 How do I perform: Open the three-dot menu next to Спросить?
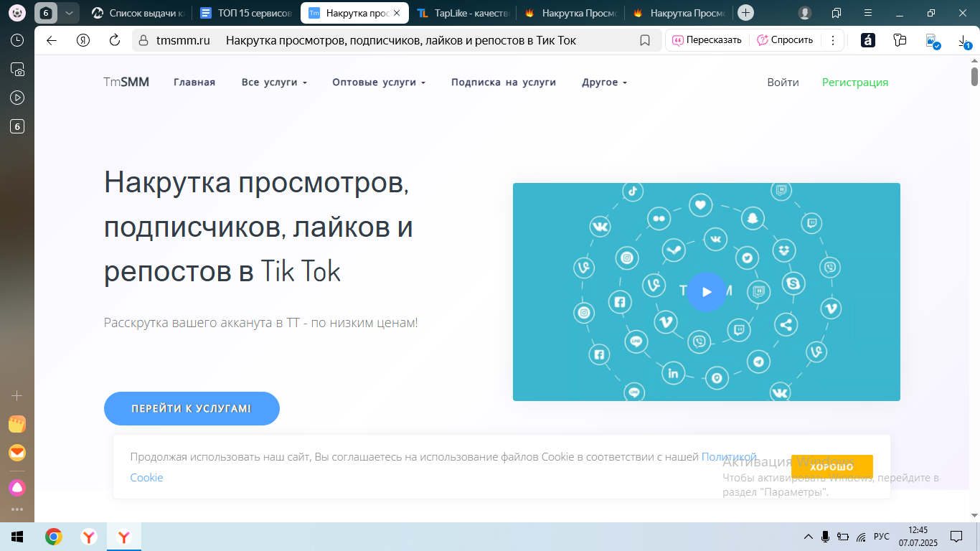point(832,40)
